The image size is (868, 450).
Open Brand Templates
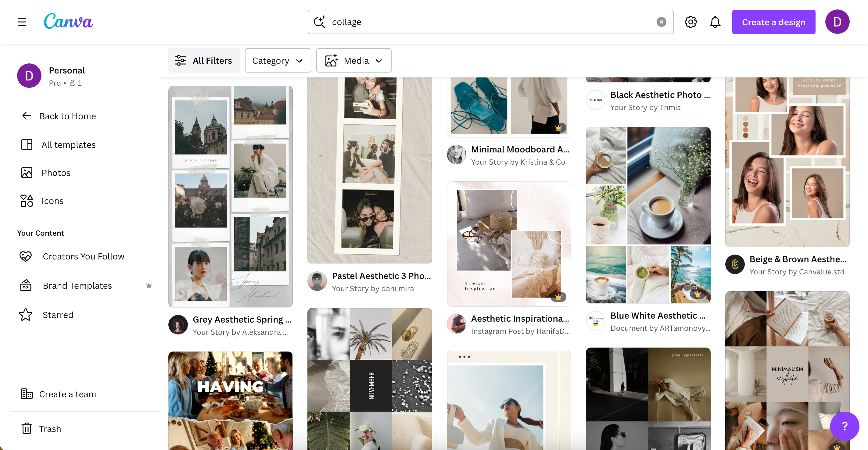click(77, 286)
